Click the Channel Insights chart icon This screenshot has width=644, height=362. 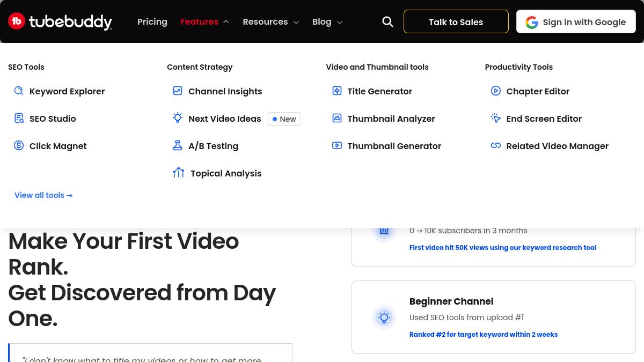pyautogui.click(x=178, y=91)
